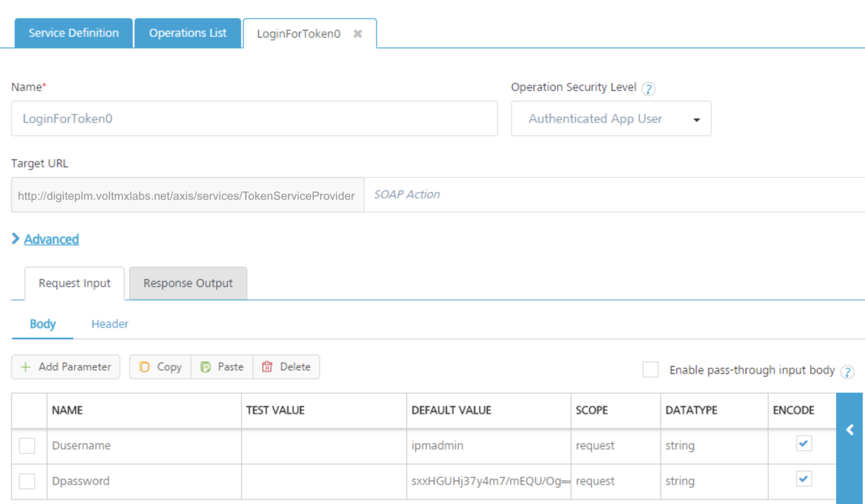
Task: Open scope dropdown for Dusername row
Action: (x=615, y=445)
